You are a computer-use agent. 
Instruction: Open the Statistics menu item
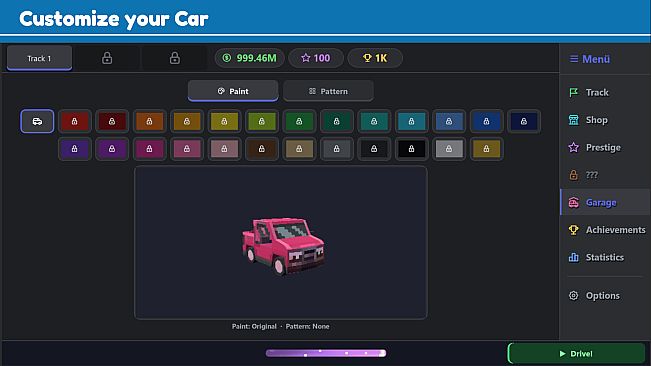605,257
